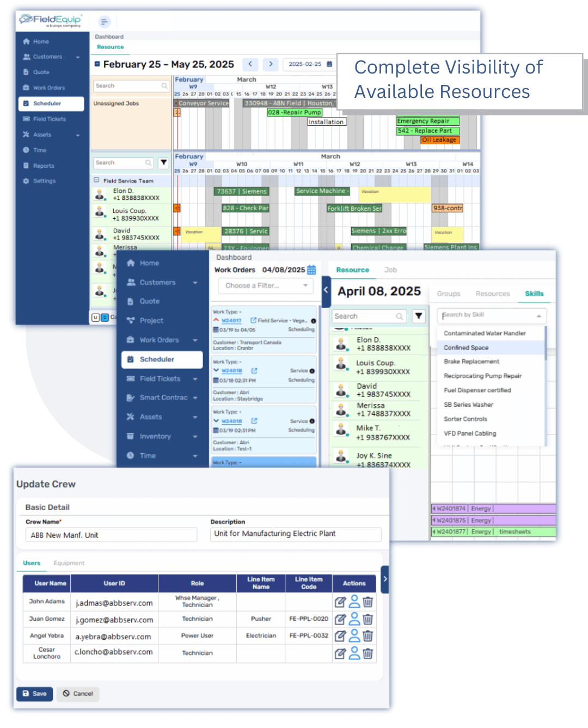588x728 pixels.
Task: Expand the Customers submenu arrow in lower sidebar
Action: click(195, 283)
